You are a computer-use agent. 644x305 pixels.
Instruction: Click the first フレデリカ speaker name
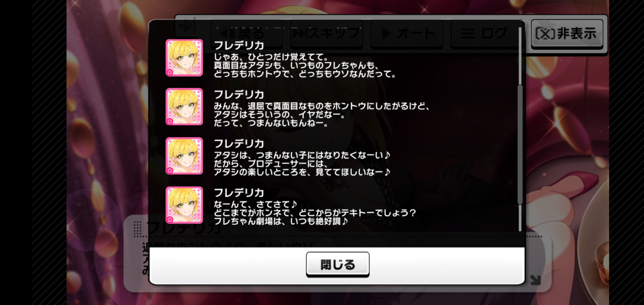pos(239,45)
